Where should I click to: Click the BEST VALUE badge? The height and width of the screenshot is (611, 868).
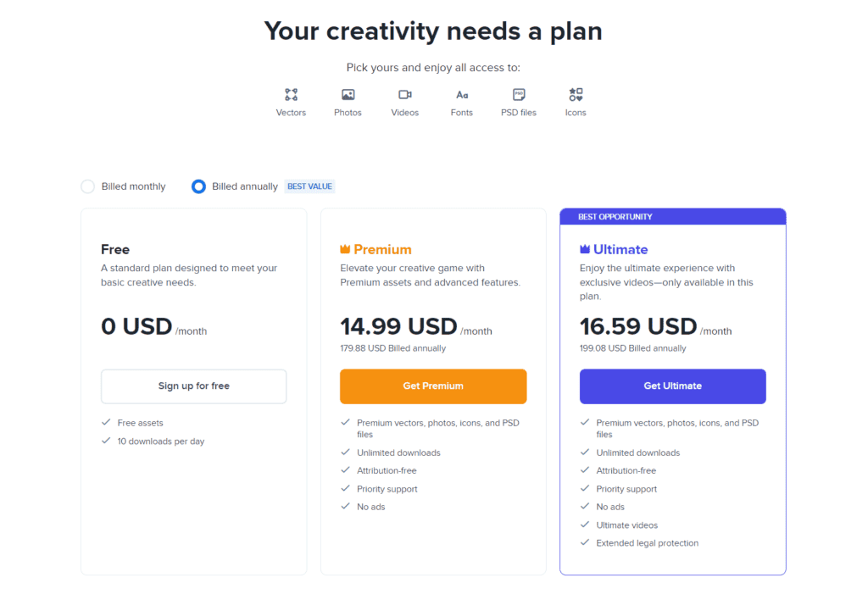tap(309, 186)
